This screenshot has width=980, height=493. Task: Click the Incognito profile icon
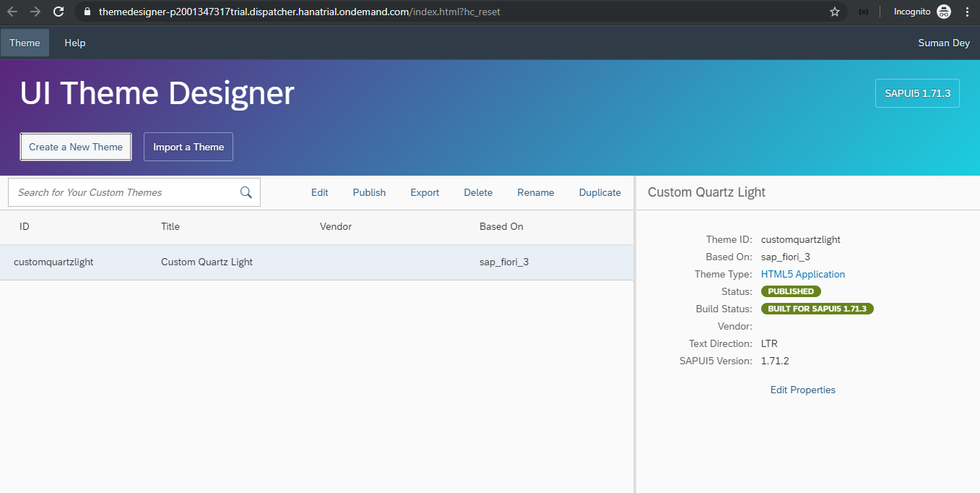tap(943, 12)
